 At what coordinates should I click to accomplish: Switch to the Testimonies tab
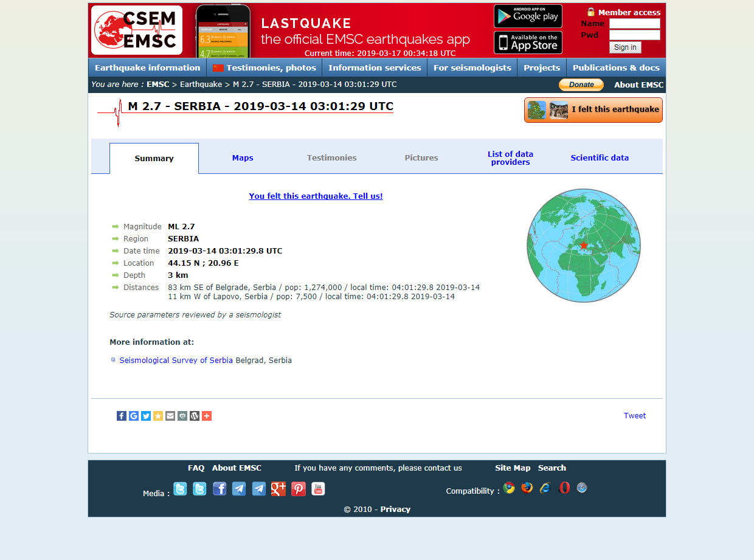click(x=332, y=158)
